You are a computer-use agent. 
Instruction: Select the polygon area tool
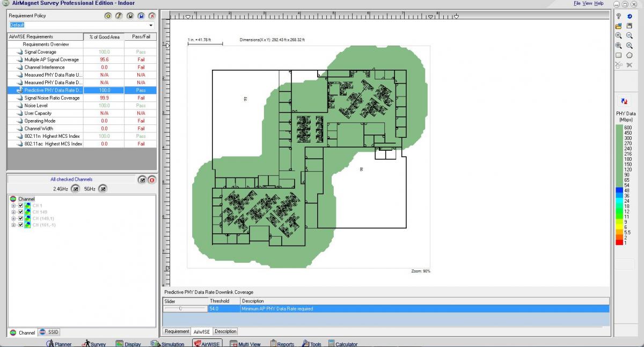pyautogui.click(x=630, y=55)
